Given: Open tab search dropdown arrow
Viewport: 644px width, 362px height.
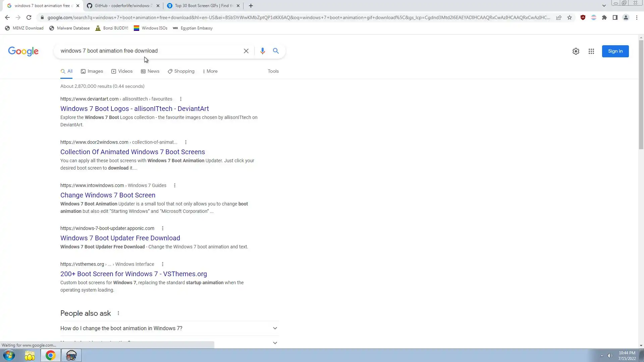Looking at the screenshot, I should [604, 6].
